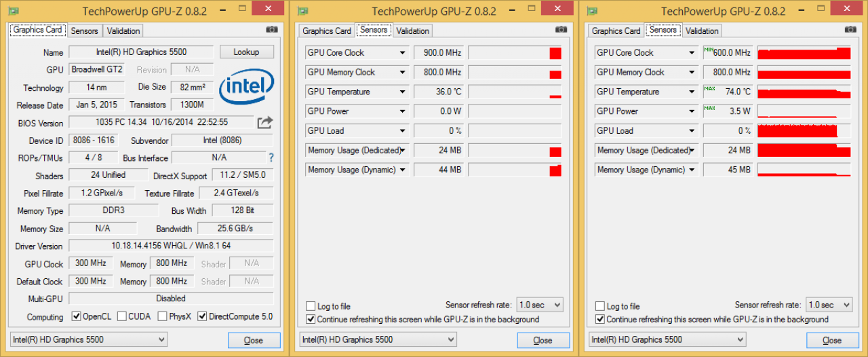Viewport: 868px width, 357px height.
Task: Switch to Sensors tab in left window
Action: coord(85,31)
